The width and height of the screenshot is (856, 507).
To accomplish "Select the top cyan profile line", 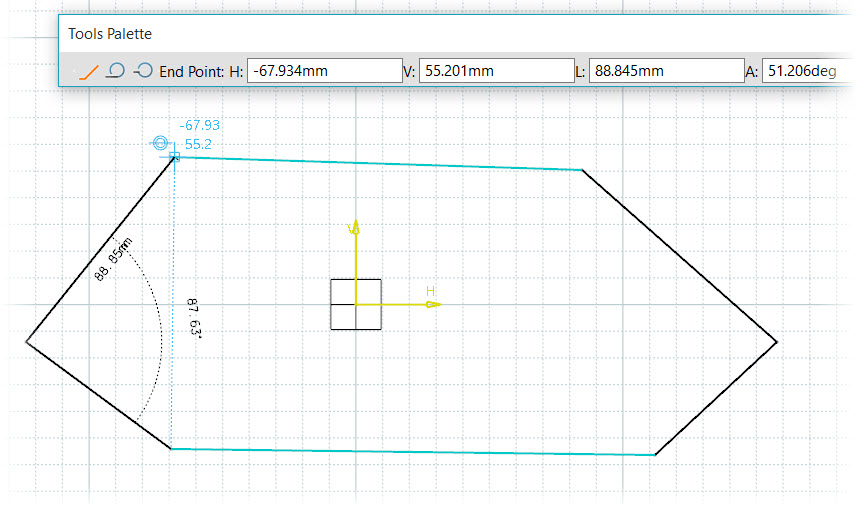I will [380, 163].
